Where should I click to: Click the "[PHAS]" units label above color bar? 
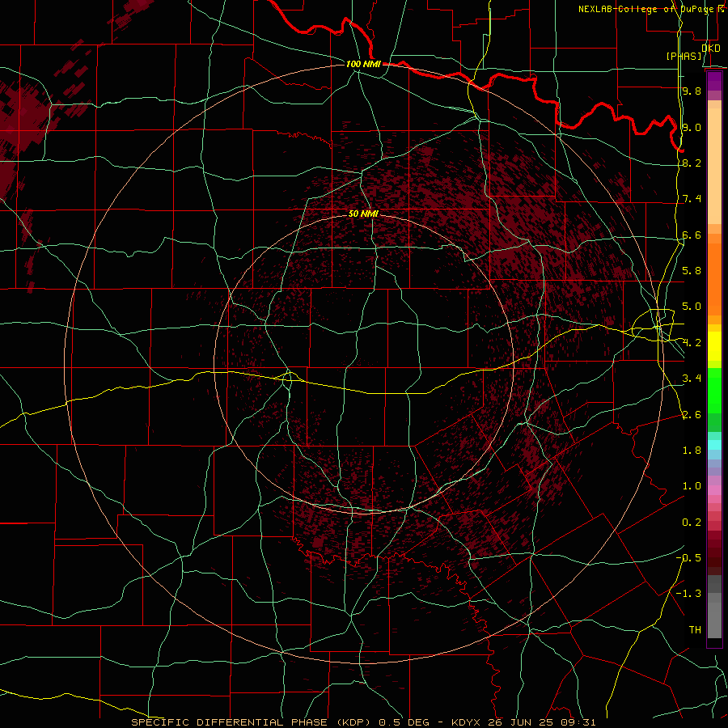pyautogui.click(x=684, y=56)
